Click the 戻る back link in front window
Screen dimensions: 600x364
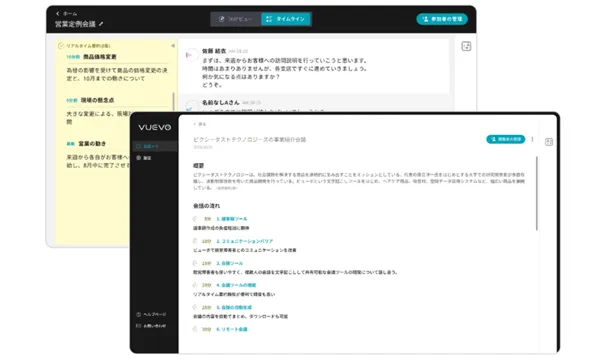point(200,124)
